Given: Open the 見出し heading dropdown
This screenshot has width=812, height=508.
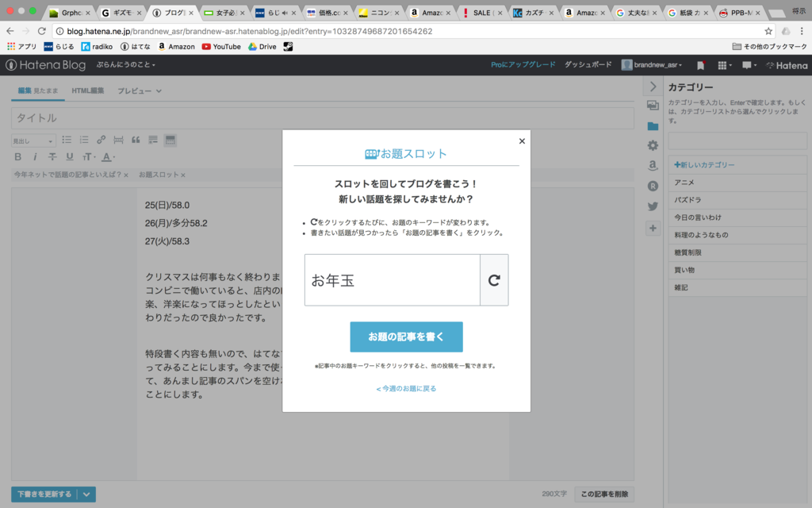Looking at the screenshot, I should pos(33,140).
